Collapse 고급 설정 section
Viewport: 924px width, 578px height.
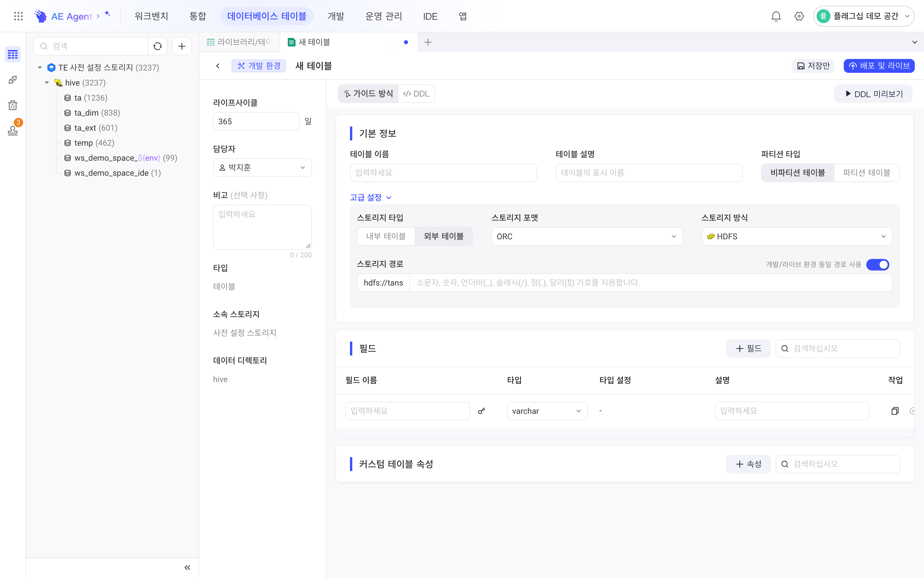(370, 197)
